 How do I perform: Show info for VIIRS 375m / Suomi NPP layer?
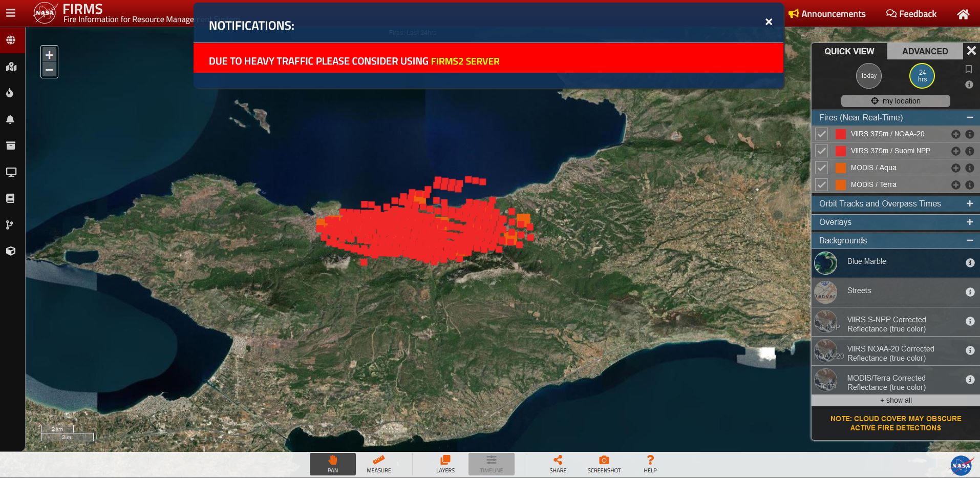coord(969,151)
